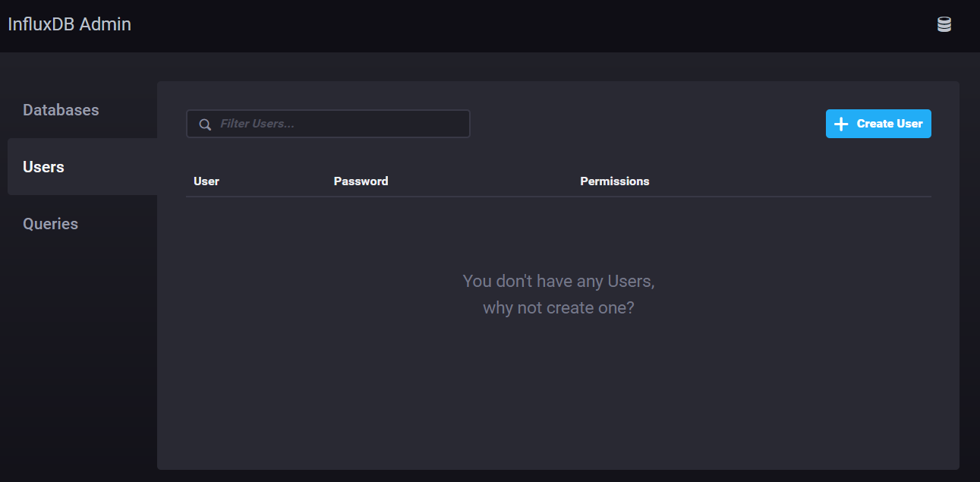980x482 pixels.
Task: Click the Databases sidebar entry
Action: tap(60, 109)
